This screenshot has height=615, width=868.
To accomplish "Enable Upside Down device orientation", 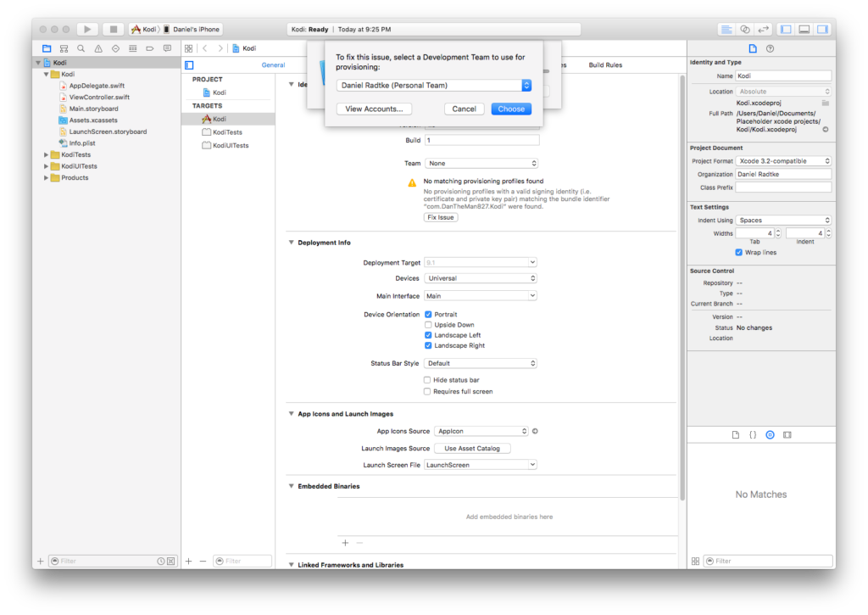I will click(x=428, y=325).
